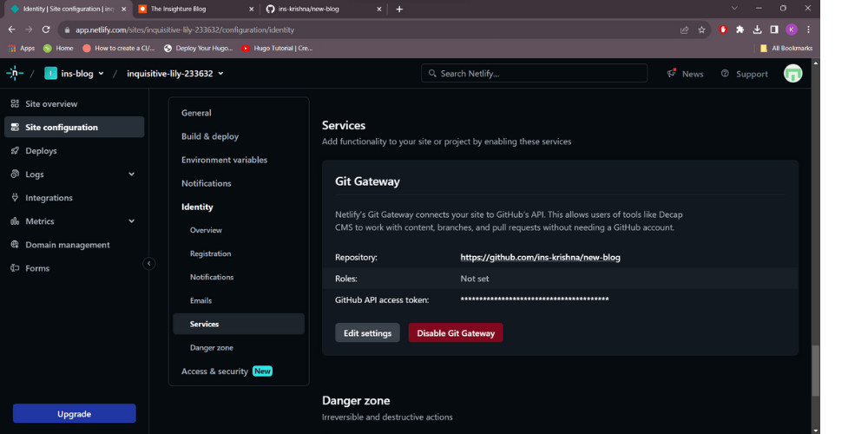868x434 pixels.
Task: Open Deploy Your Hugo bookmark
Action: click(x=199, y=48)
